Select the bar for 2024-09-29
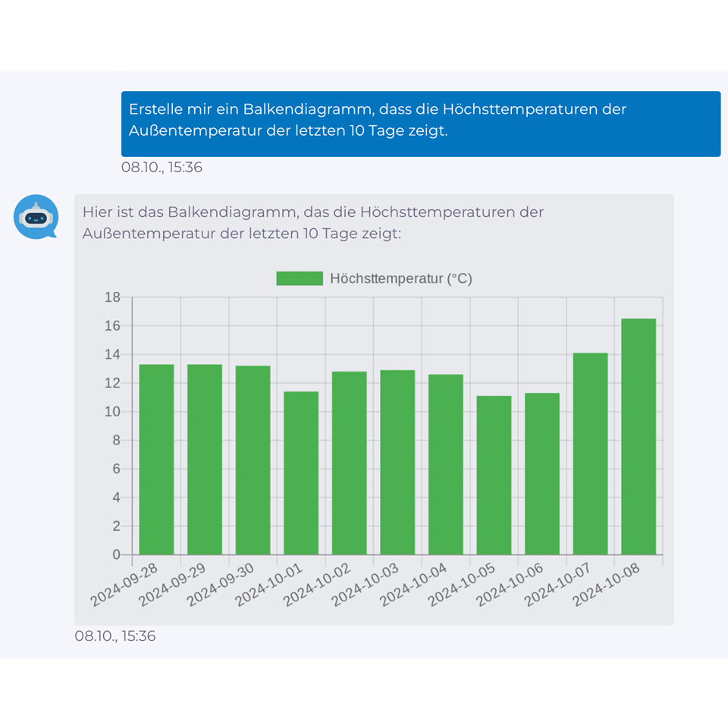Screen dimensions: 728x728 [205, 460]
